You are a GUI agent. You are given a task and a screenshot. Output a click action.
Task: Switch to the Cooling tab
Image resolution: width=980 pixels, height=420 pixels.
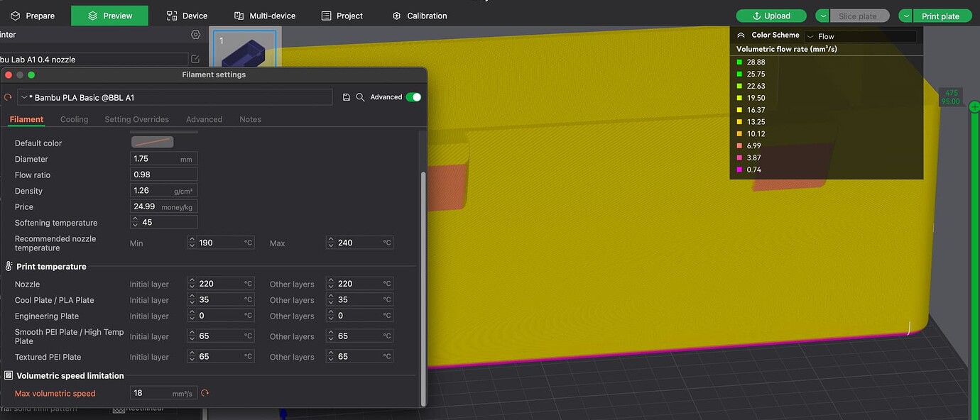point(74,119)
